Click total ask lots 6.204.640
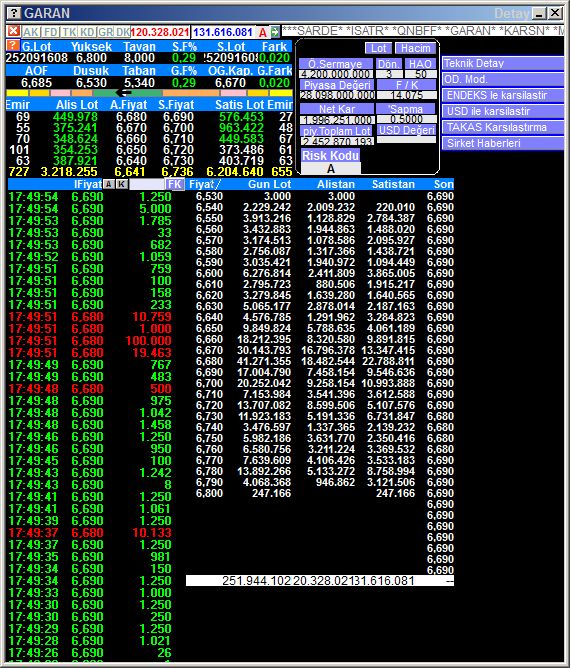 tap(235, 172)
